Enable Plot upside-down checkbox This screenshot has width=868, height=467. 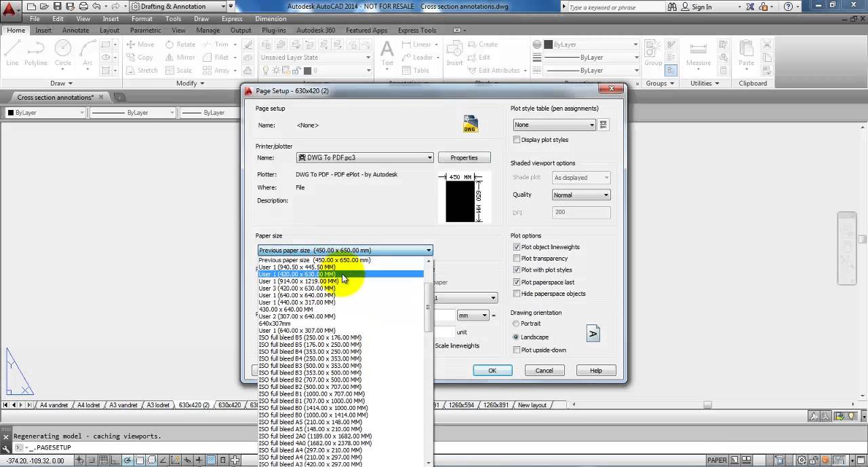pyautogui.click(x=517, y=350)
